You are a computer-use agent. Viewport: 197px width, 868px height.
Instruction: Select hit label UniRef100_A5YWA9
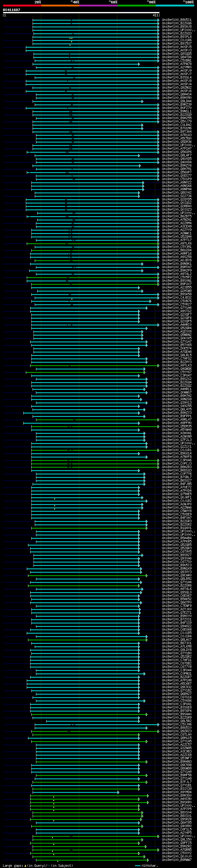pos(177,430)
